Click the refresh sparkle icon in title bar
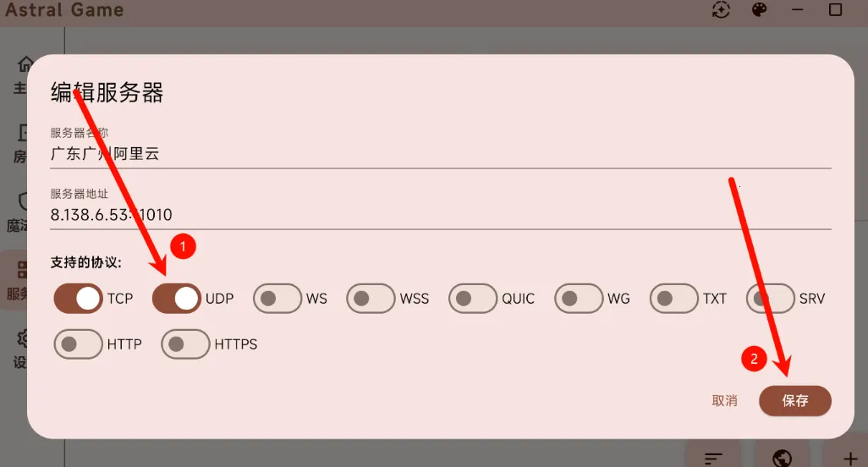 pyautogui.click(x=721, y=10)
